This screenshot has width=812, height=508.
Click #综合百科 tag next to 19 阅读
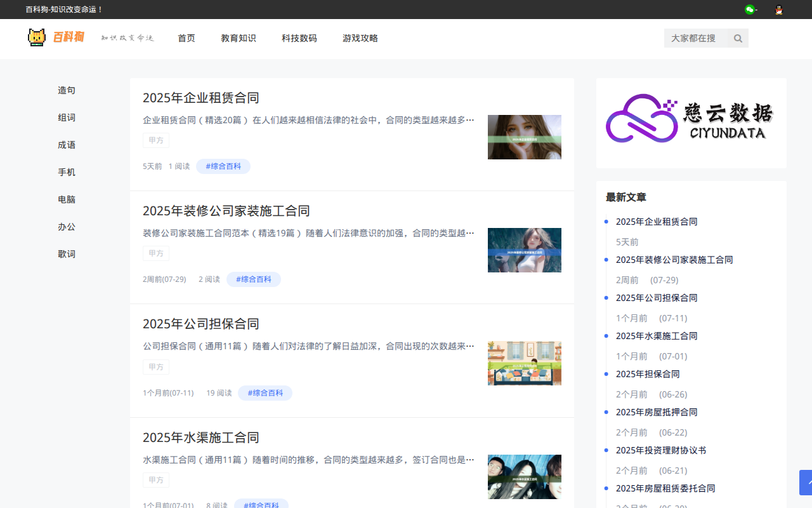tap(265, 393)
